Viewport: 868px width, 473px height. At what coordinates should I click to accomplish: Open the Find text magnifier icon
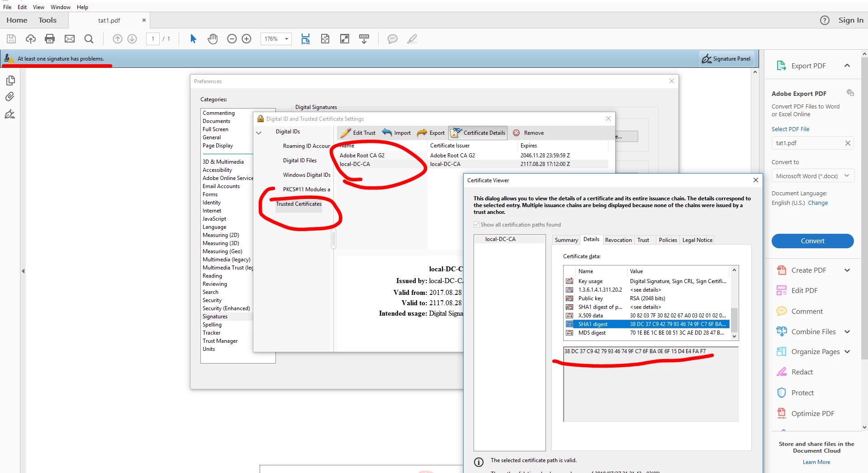click(89, 39)
